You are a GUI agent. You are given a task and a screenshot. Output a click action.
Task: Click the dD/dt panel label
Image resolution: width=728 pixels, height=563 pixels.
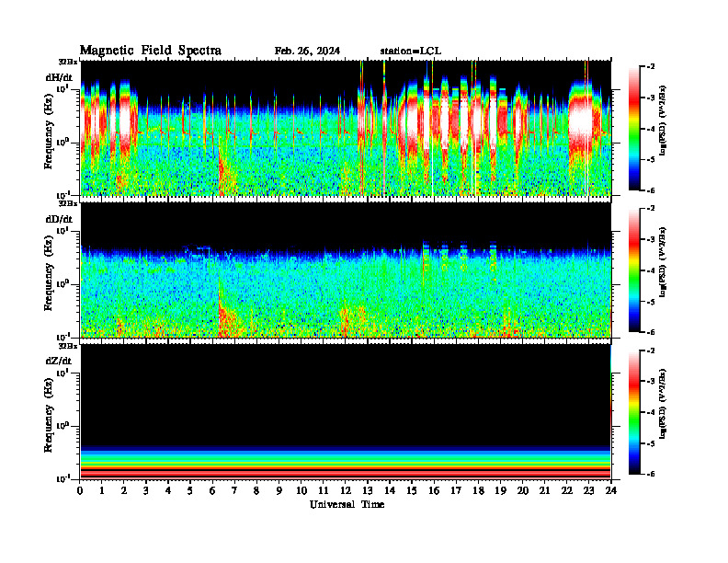tap(59, 219)
